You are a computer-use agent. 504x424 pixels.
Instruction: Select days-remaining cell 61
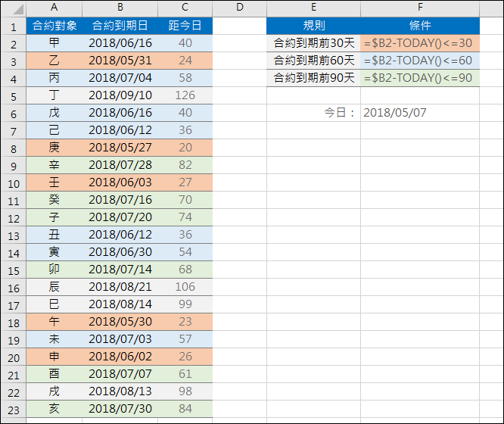[x=185, y=374]
